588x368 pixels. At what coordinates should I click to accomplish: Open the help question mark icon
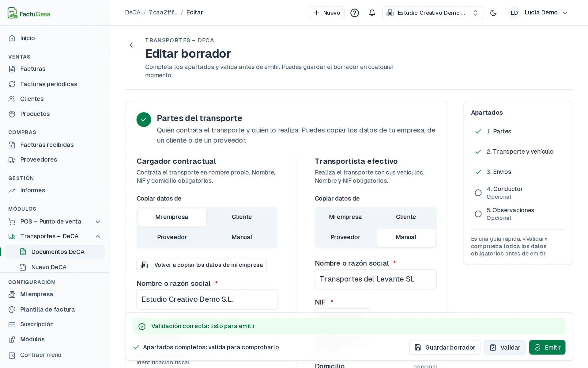point(355,13)
